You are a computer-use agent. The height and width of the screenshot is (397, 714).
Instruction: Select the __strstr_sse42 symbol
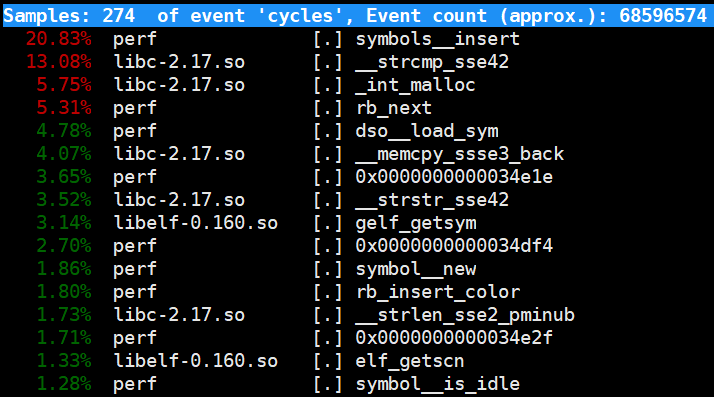tap(432, 200)
